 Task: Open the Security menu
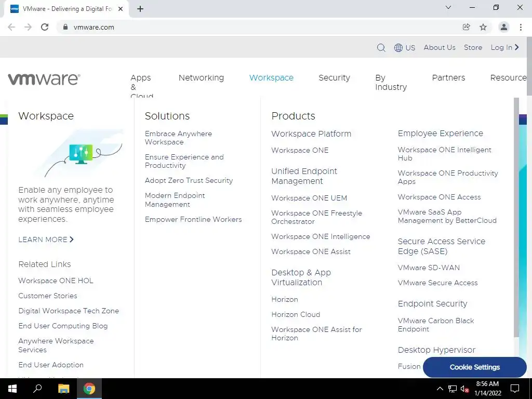pyautogui.click(x=334, y=78)
